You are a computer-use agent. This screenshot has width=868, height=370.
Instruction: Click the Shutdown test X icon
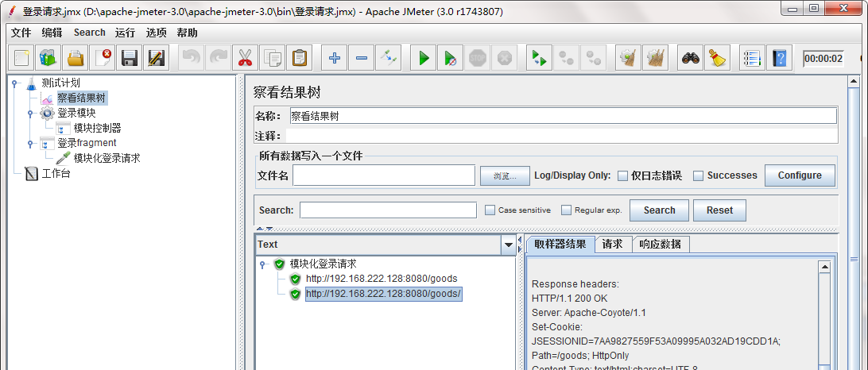pyautogui.click(x=505, y=57)
